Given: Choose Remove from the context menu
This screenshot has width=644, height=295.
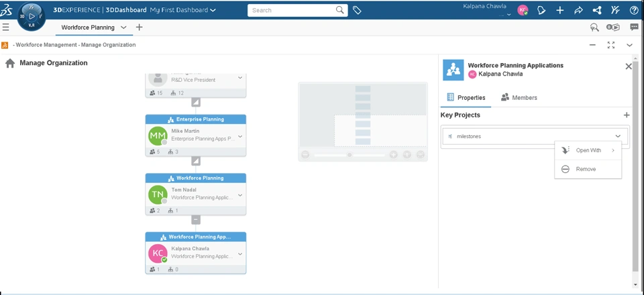Looking at the screenshot, I should click(588, 169).
